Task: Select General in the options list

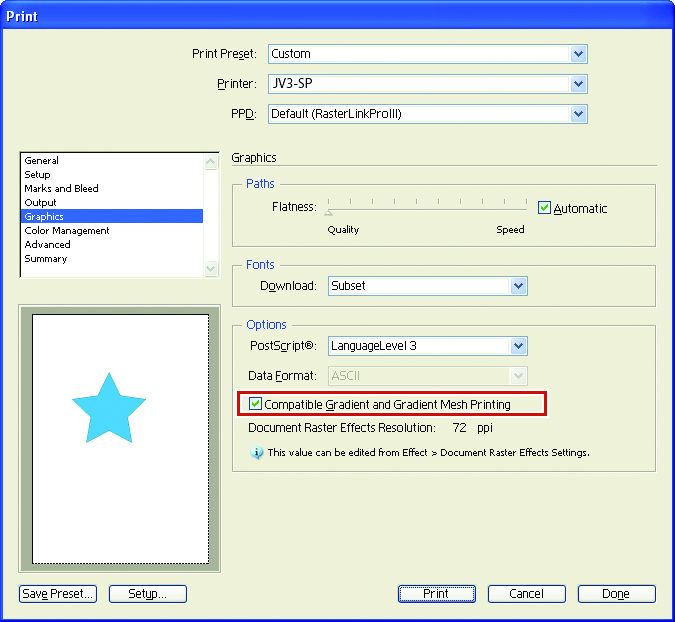Action: pos(42,160)
